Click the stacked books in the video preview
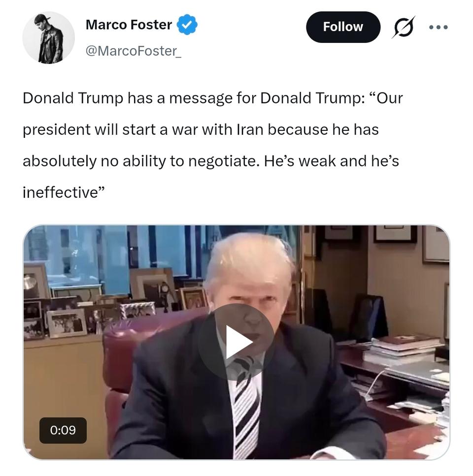The height and width of the screenshot is (476, 473). click(x=404, y=349)
